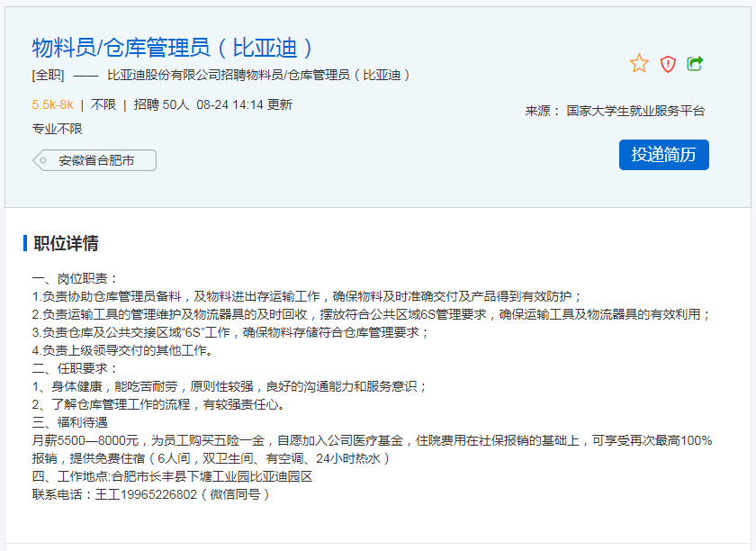Click the red shield report icon

pyautogui.click(x=668, y=64)
